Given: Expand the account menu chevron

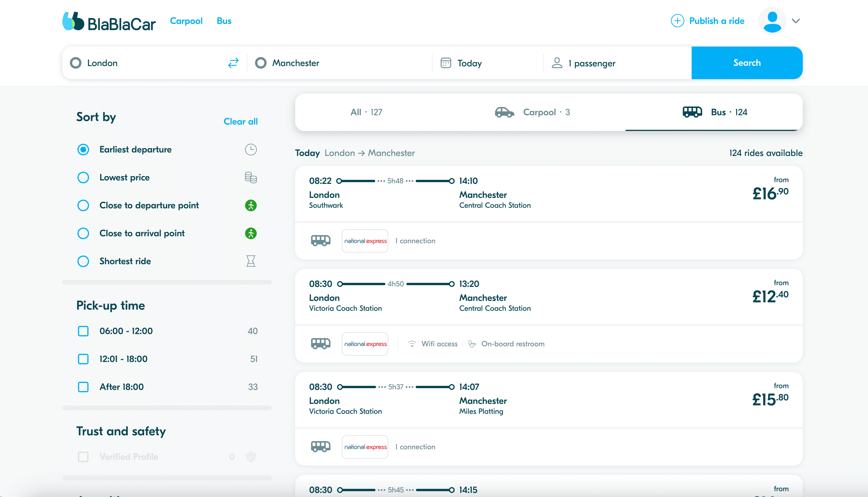Looking at the screenshot, I should (796, 21).
